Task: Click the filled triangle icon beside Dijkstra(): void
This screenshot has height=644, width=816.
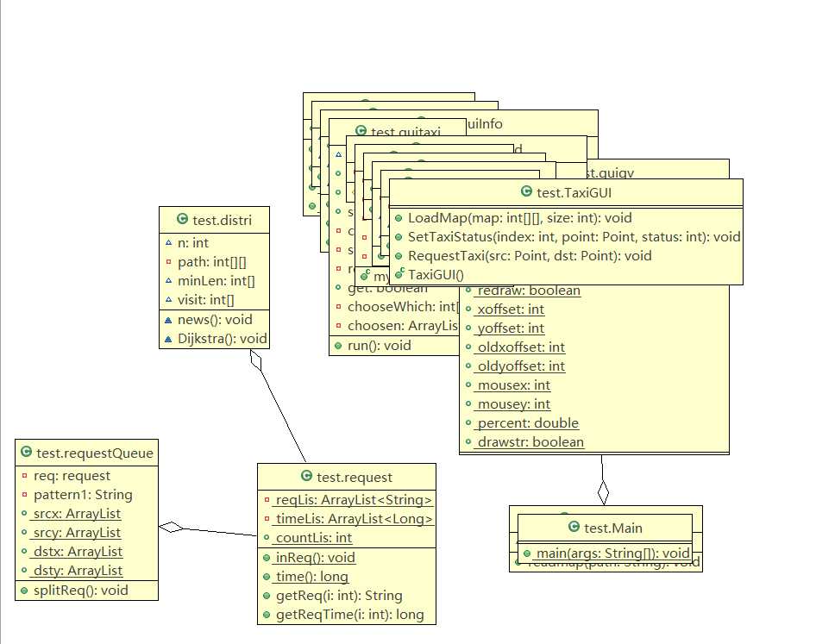Action: pos(168,339)
